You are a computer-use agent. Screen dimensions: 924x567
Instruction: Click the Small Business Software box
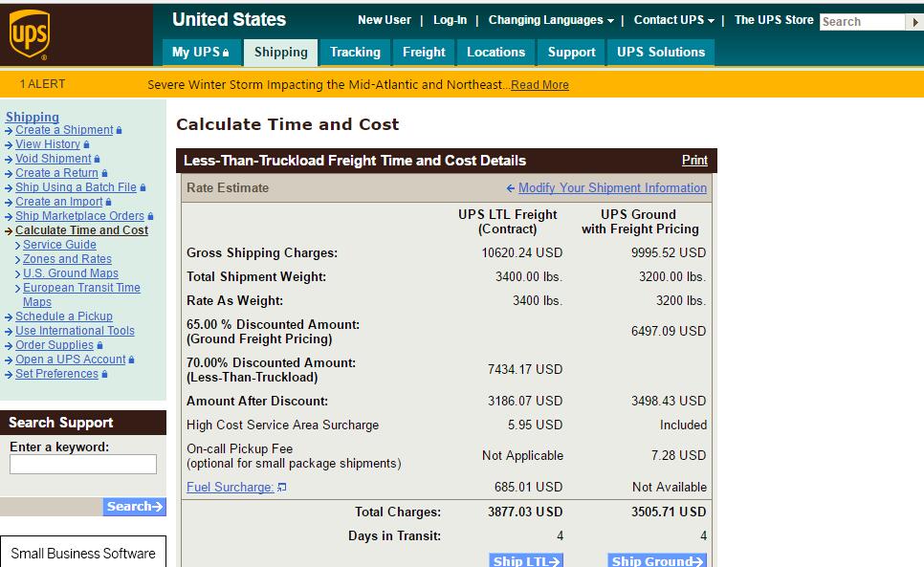83,552
